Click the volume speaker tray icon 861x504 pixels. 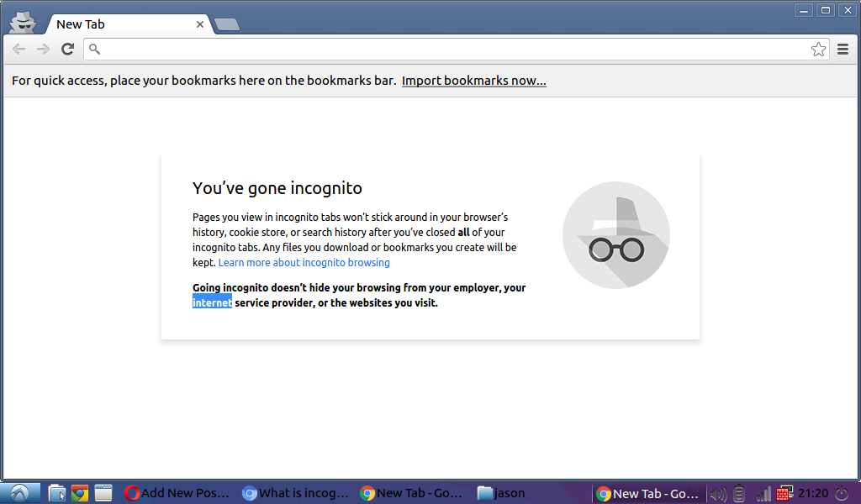(718, 494)
